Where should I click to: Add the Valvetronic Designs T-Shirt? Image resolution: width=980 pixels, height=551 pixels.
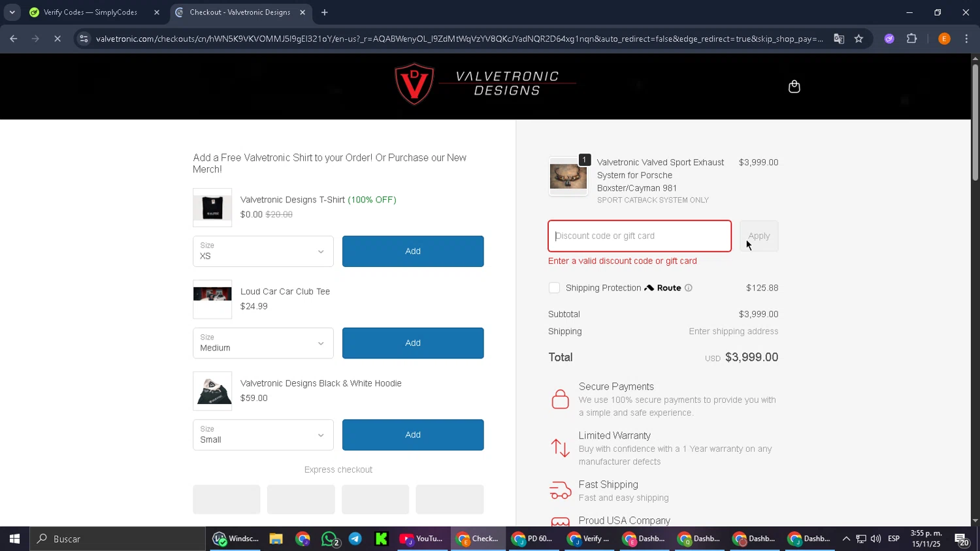413,251
